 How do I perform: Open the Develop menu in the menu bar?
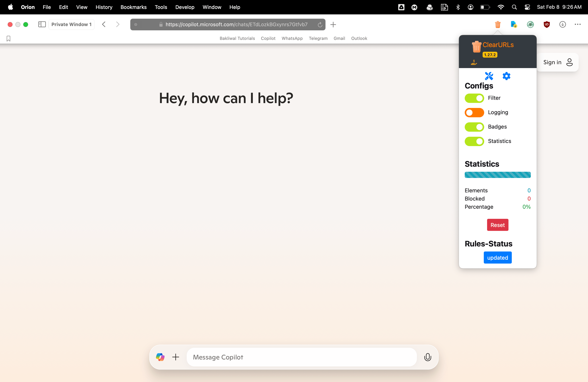point(185,7)
